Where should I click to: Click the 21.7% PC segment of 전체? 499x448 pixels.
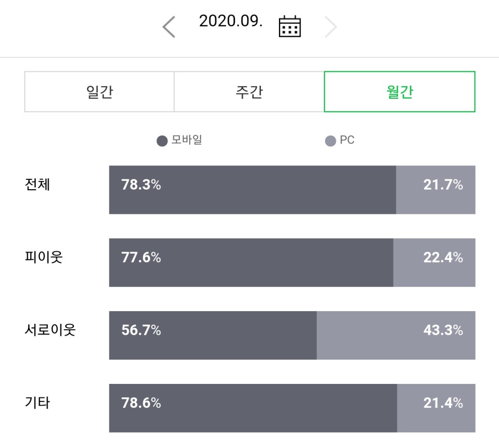pyautogui.click(x=435, y=190)
